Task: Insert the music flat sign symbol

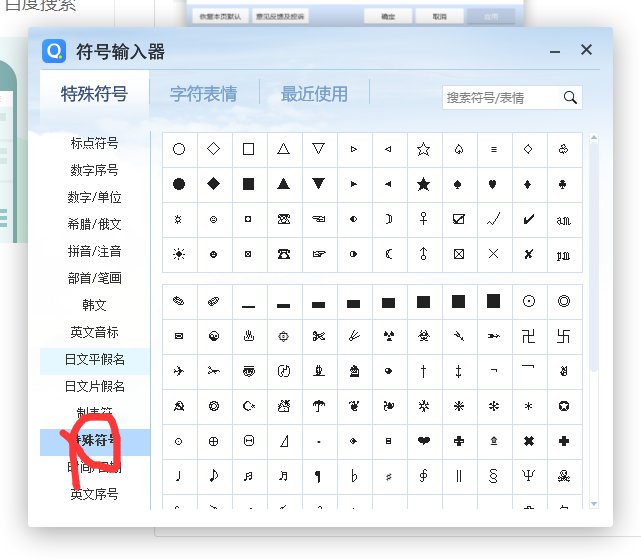Action: click(x=354, y=476)
